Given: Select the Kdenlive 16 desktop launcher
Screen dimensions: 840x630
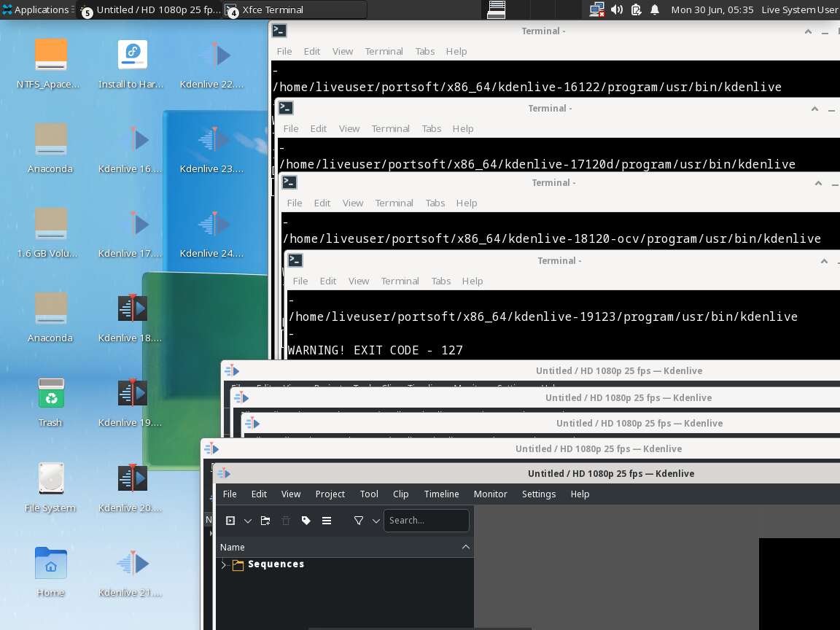Looking at the screenshot, I should click(132, 148).
